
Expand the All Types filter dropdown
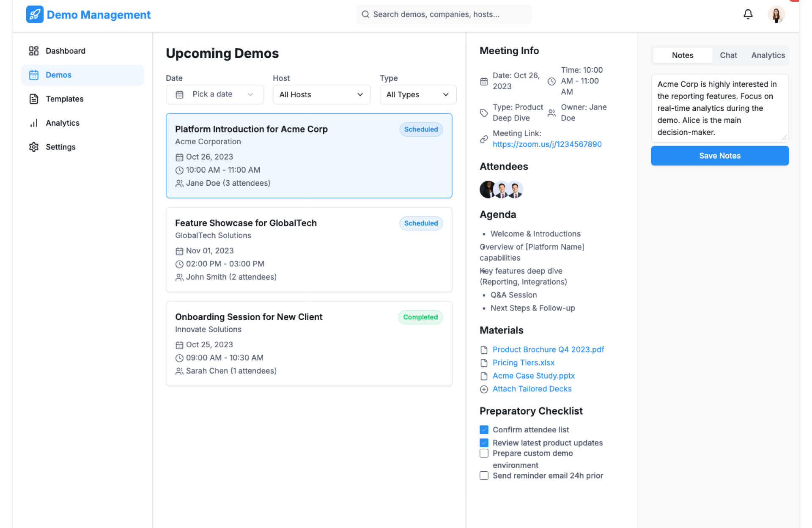tap(417, 94)
